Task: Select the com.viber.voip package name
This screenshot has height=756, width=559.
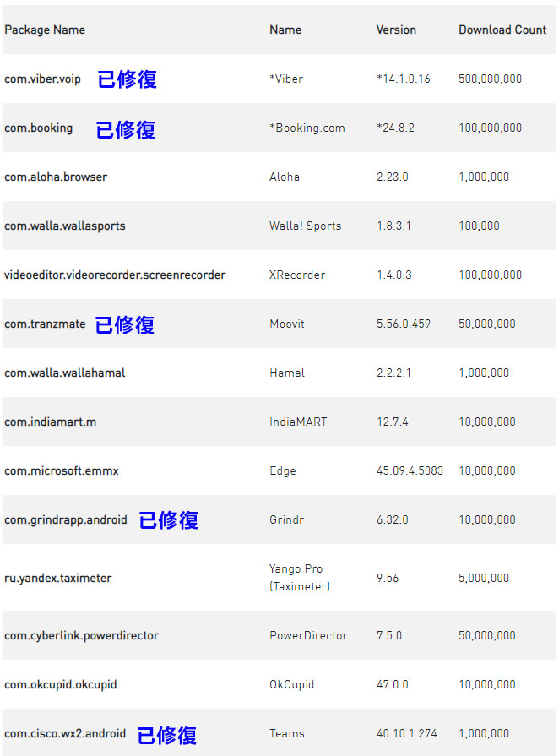Action: tap(43, 79)
